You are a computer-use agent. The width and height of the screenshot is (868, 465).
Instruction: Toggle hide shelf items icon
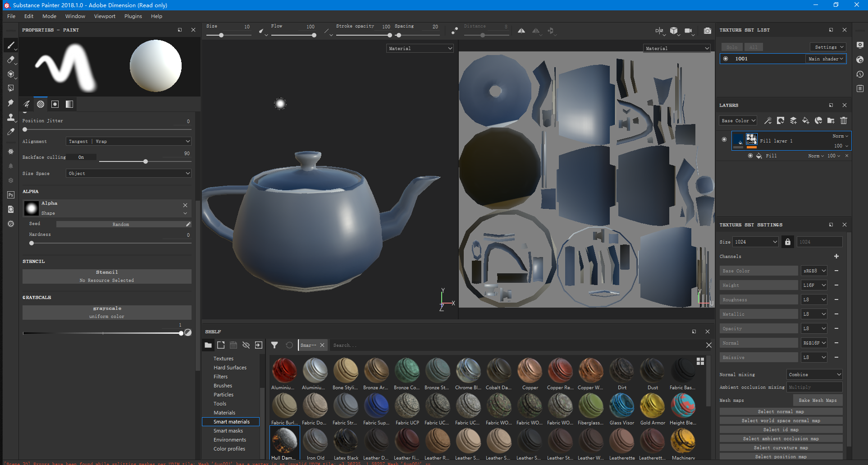point(246,345)
